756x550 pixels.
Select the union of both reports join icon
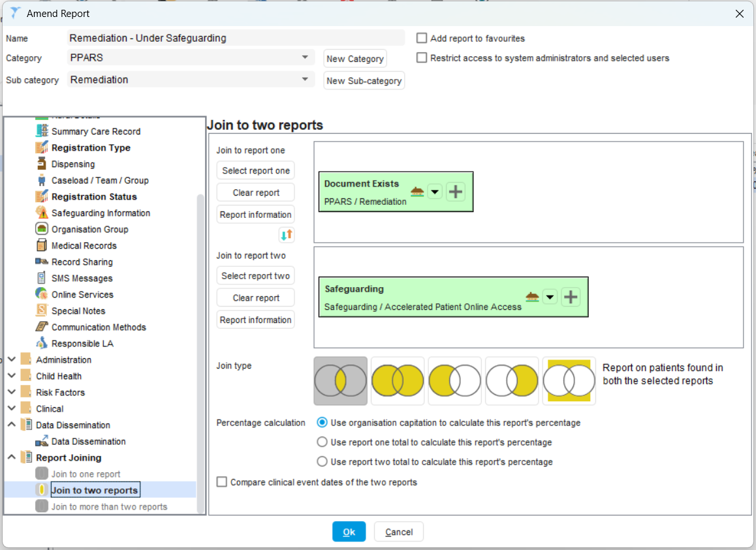[398, 380]
